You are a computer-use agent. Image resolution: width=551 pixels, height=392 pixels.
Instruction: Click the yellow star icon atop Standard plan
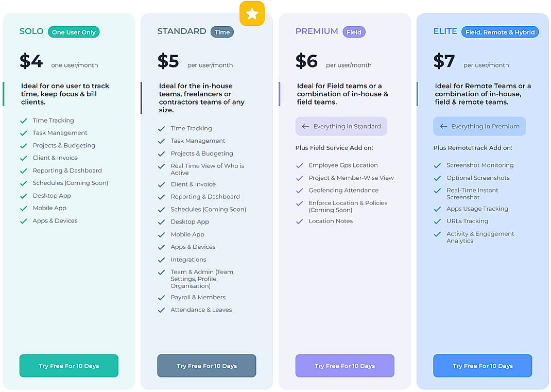(252, 13)
